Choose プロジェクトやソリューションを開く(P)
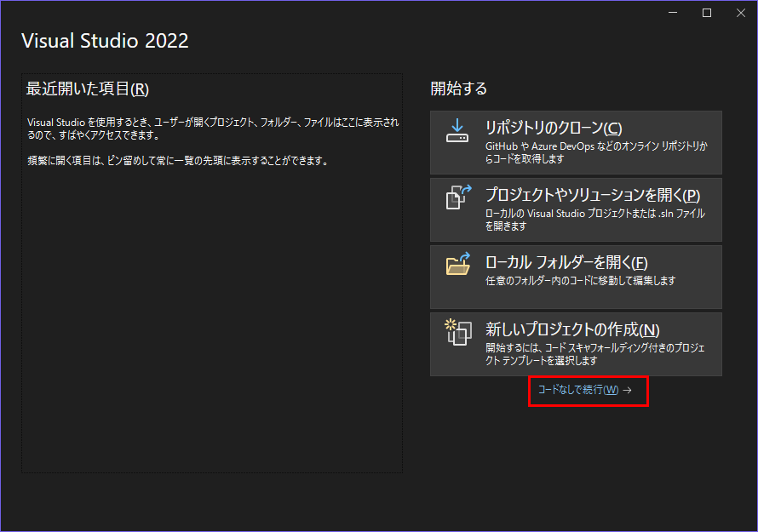 coord(593,195)
